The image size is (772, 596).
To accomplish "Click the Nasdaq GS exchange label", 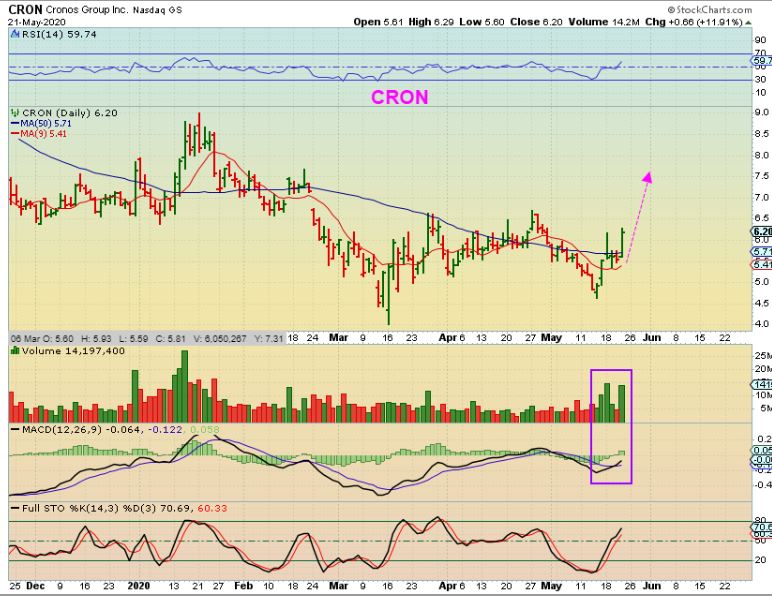I will point(156,10).
